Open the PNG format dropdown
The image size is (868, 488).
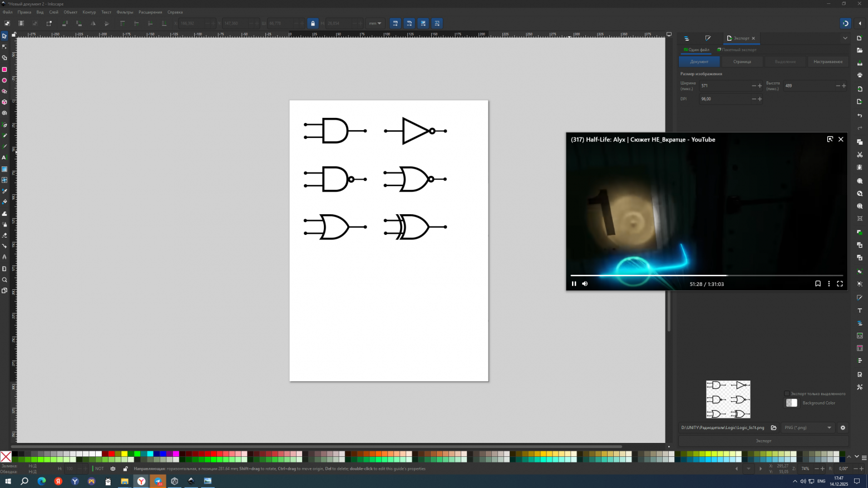(807, 428)
